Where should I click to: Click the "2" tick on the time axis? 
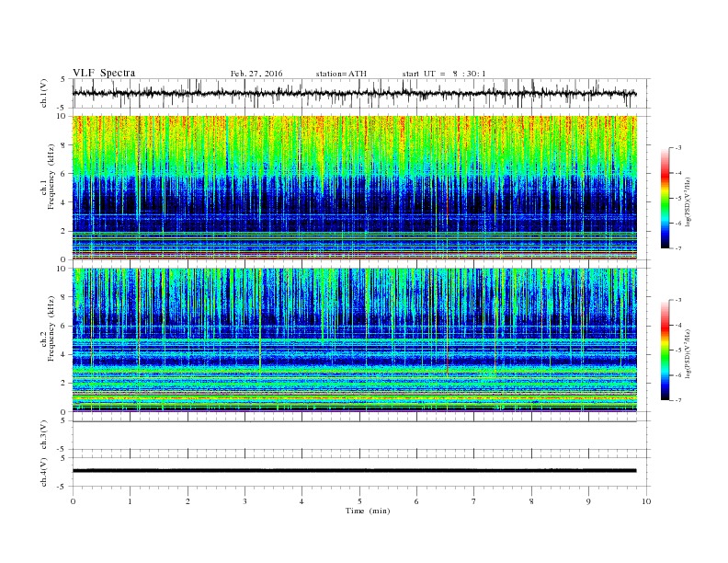tap(188, 501)
